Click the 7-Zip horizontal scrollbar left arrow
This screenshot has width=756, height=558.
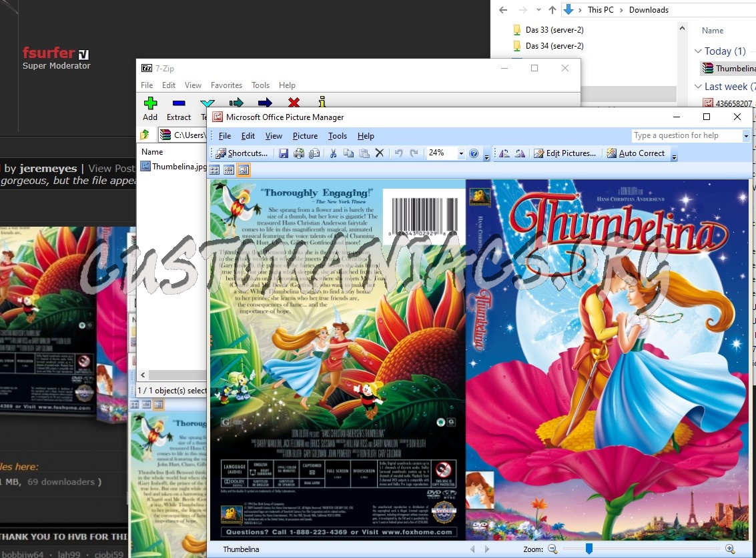pos(143,375)
